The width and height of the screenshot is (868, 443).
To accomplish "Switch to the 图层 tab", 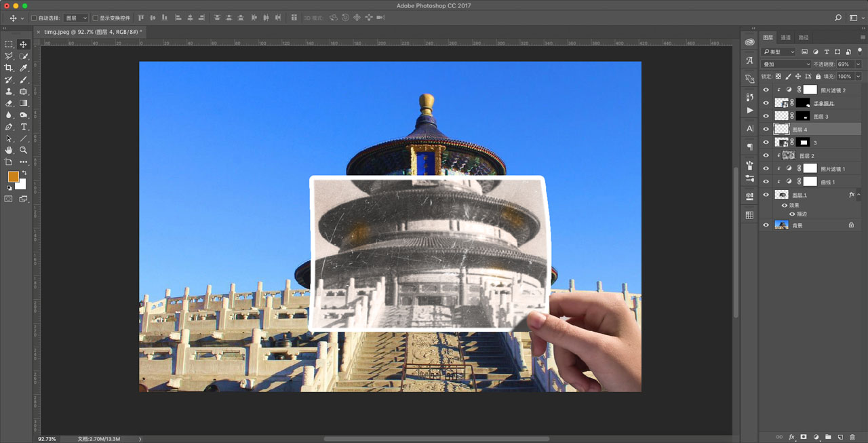I will click(768, 37).
